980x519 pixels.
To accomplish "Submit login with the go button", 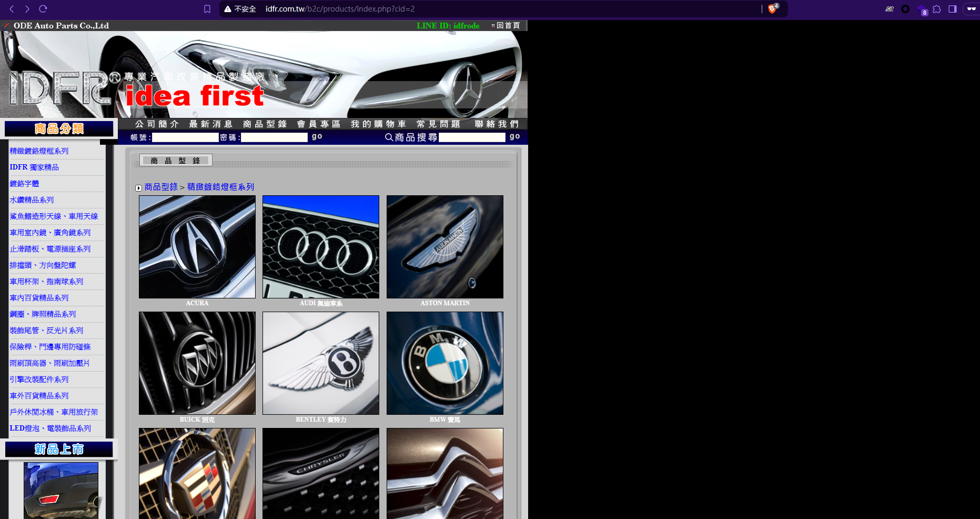I will click(x=317, y=137).
